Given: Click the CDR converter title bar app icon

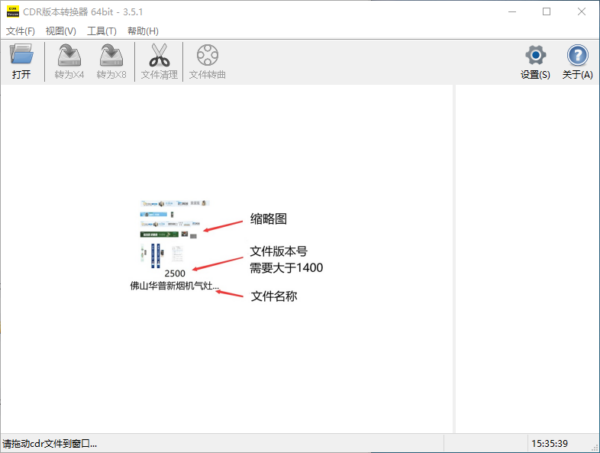Looking at the screenshot, I should coord(13,11).
